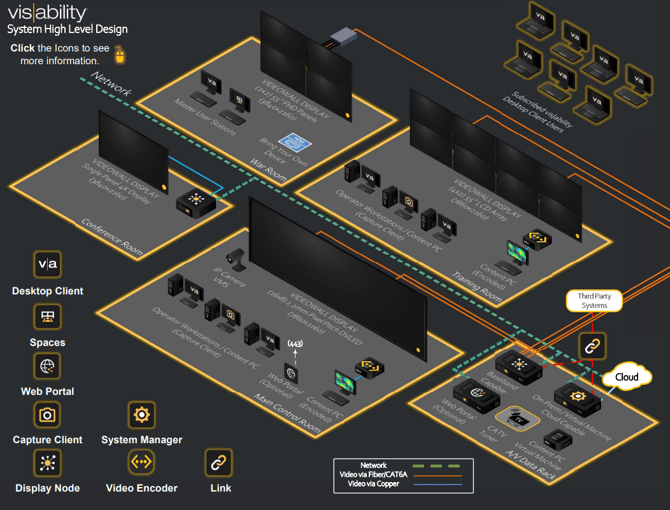Viewport: 670px width, 510px height.
Task: Click the signal splitter box above War Room
Action: click(343, 38)
